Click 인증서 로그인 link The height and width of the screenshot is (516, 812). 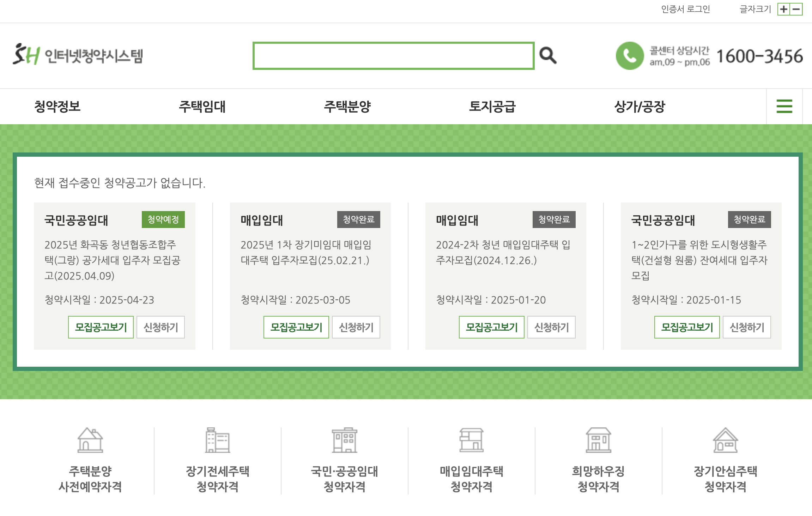[x=685, y=9]
